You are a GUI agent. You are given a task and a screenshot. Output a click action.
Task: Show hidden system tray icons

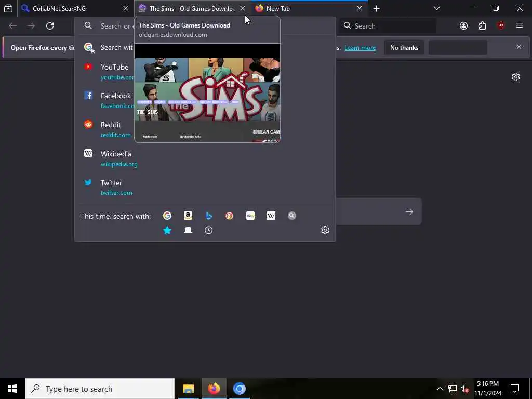click(x=440, y=389)
